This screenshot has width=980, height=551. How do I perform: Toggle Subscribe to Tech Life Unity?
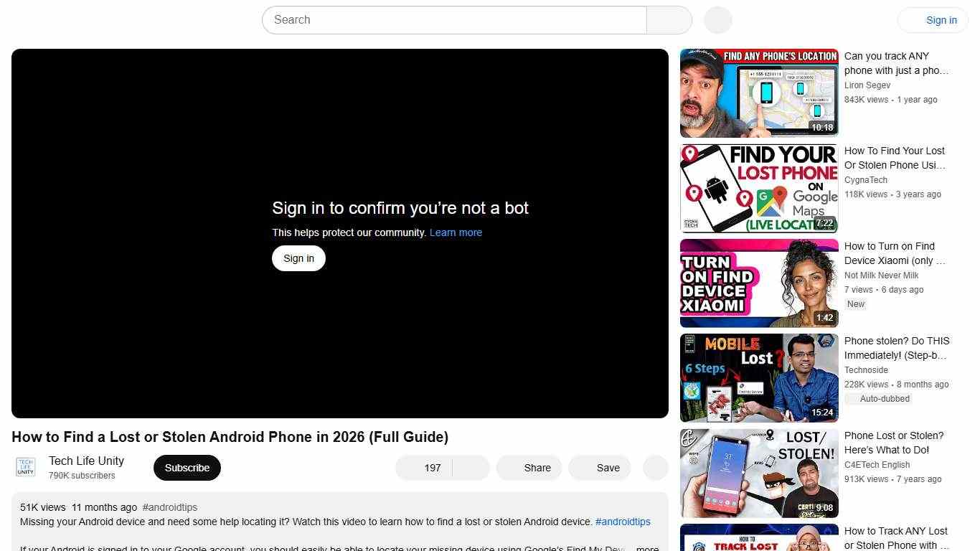(187, 467)
